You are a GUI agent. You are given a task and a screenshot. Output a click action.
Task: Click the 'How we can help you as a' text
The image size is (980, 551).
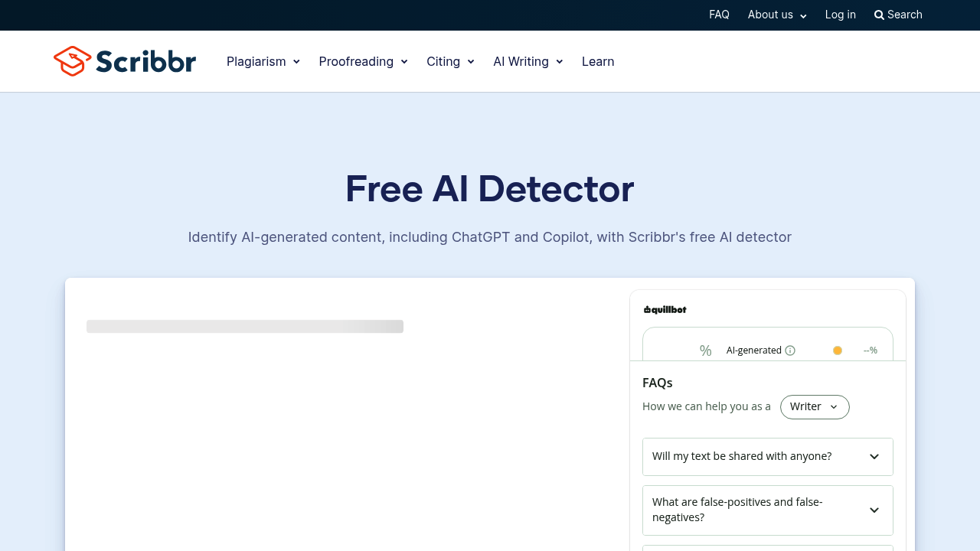(707, 406)
